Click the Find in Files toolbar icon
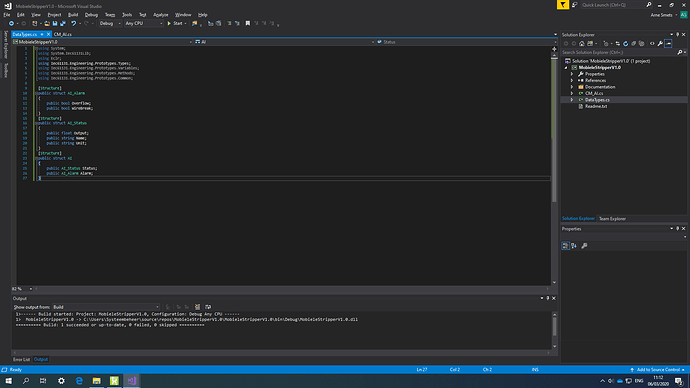 click(195, 23)
